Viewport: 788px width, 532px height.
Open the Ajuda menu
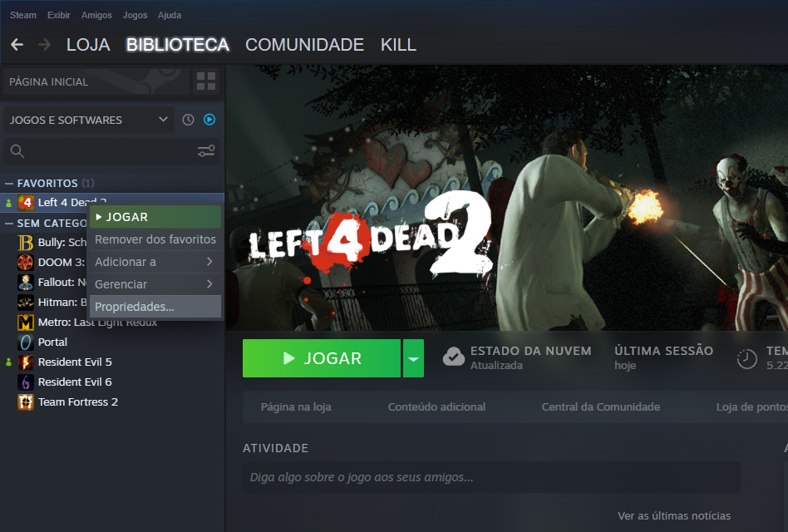point(170,15)
